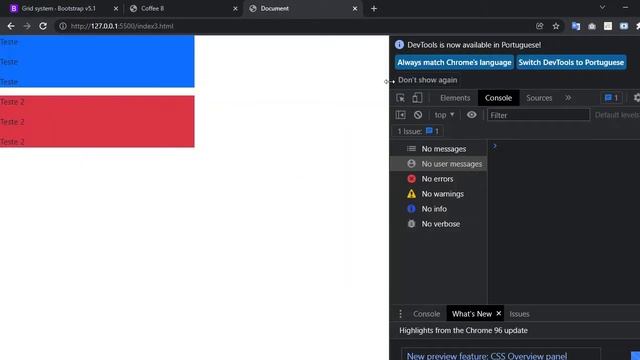640x360 pixels.
Task: Toggle the device toolbar icon
Action: [x=417, y=98]
